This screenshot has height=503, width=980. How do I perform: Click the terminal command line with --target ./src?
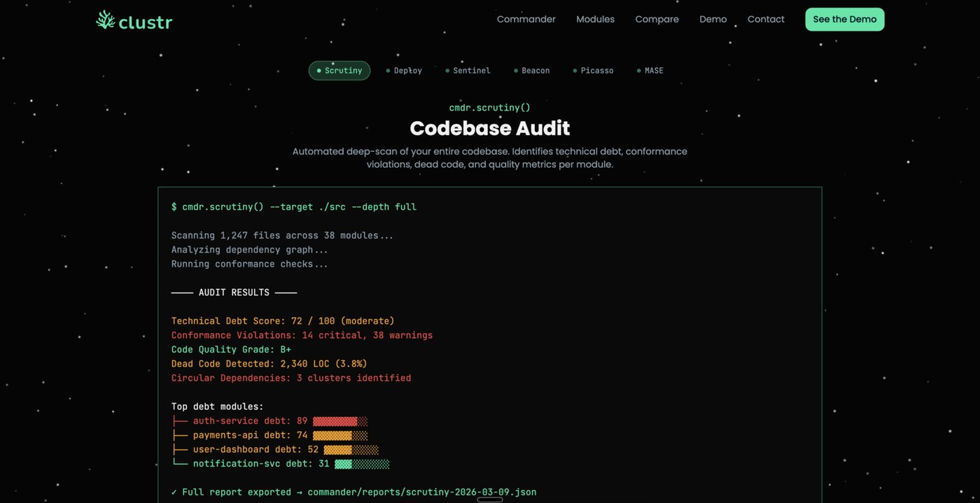tap(294, 207)
